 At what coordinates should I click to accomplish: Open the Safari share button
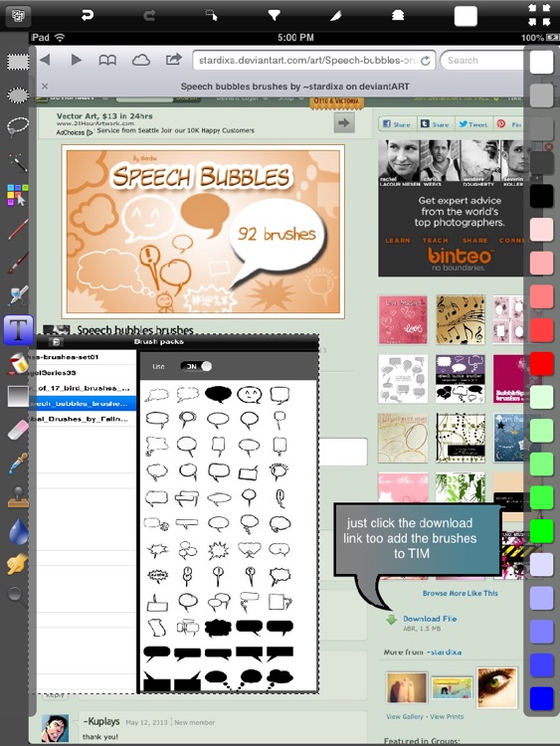coord(174,60)
